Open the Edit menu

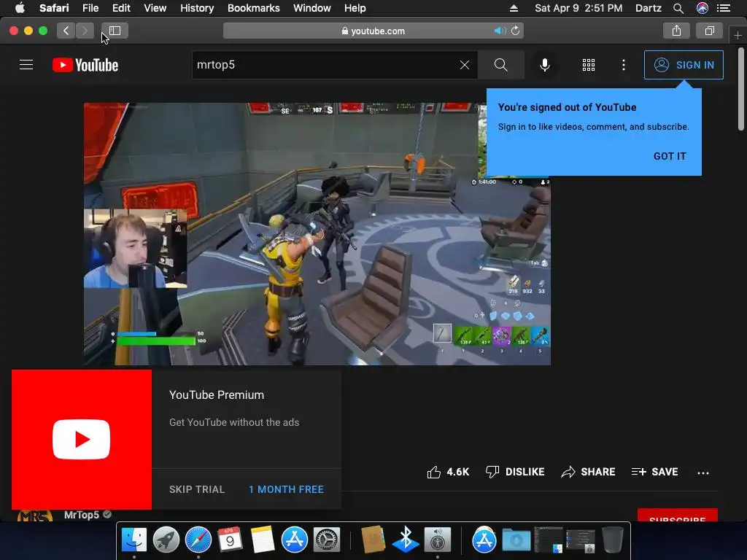[x=121, y=8]
